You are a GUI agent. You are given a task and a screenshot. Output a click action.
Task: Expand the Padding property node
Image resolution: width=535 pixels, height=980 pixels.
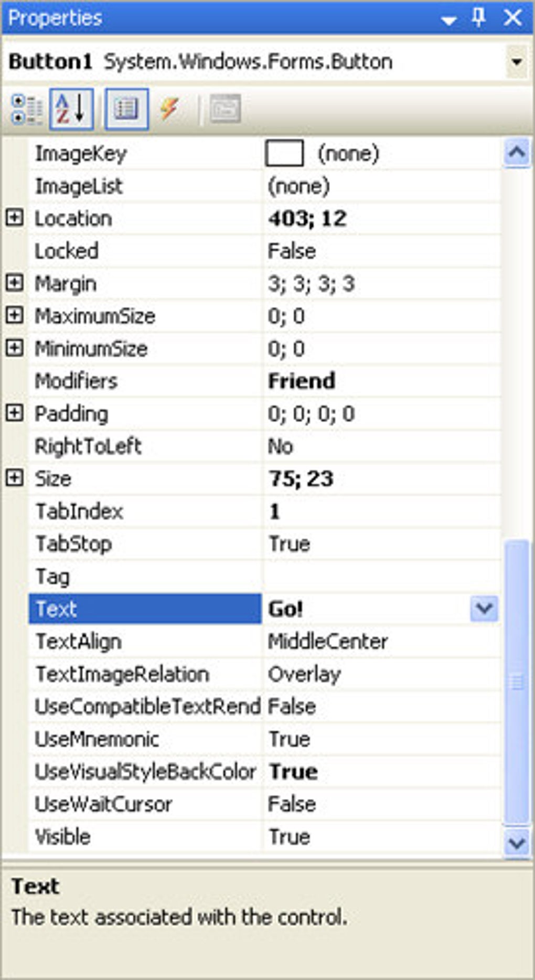coord(15,413)
